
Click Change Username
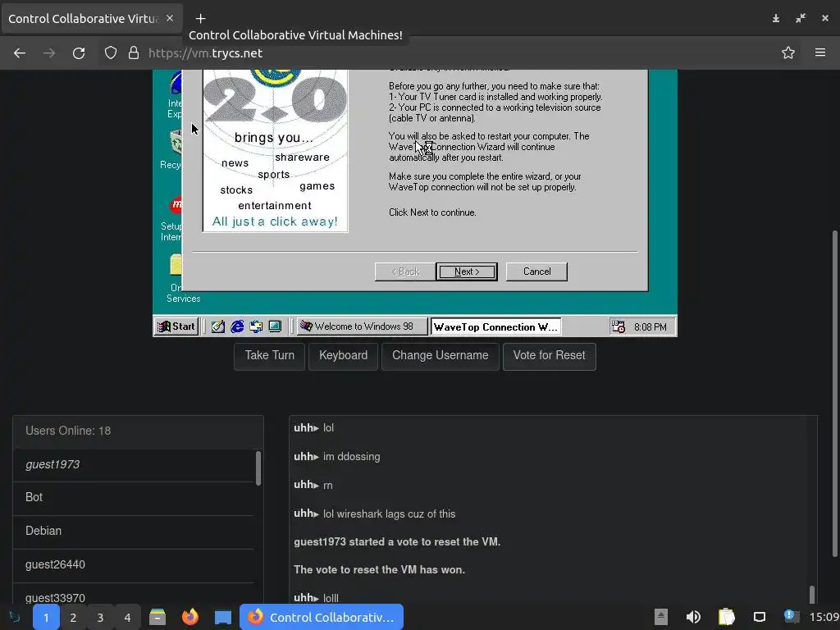[441, 356]
